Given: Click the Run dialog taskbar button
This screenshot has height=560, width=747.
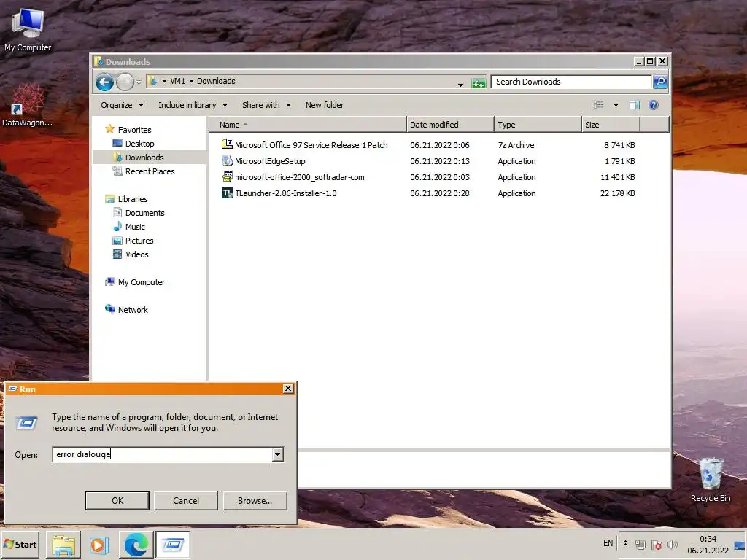Looking at the screenshot, I should pyautogui.click(x=172, y=545).
